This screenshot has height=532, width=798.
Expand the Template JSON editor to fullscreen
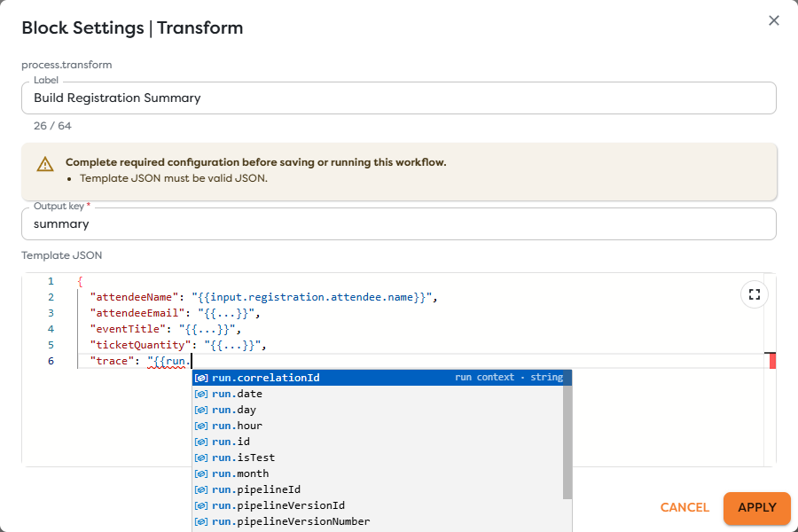pos(755,294)
